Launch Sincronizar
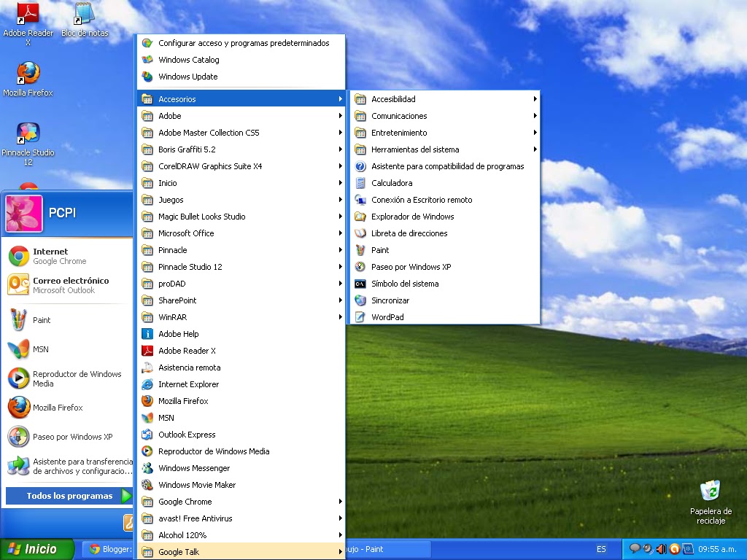This screenshot has height=560, width=747. tap(445, 300)
